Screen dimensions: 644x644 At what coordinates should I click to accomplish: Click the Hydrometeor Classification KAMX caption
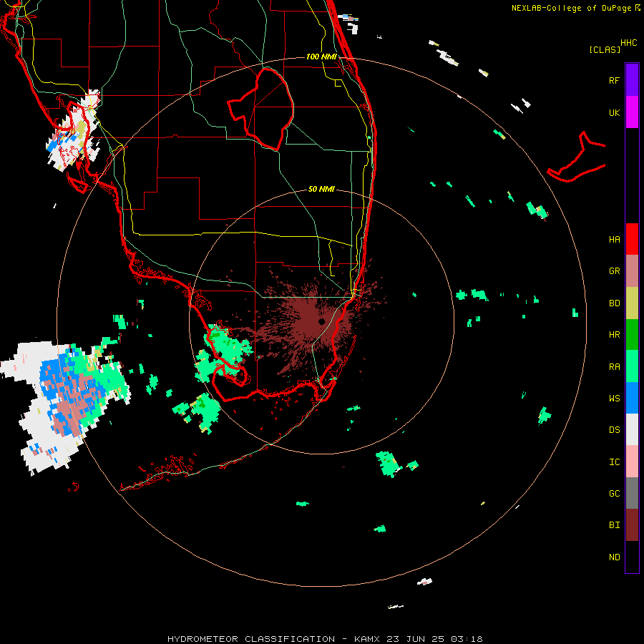point(325,639)
